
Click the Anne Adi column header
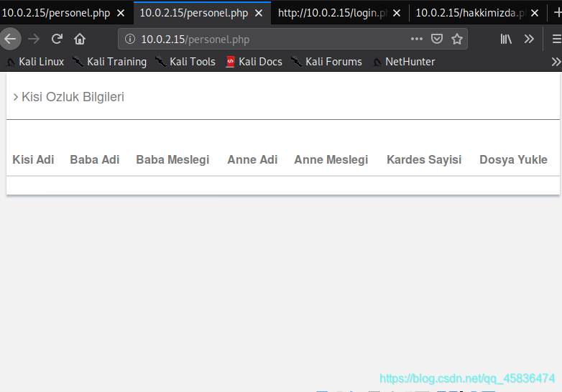click(x=252, y=159)
